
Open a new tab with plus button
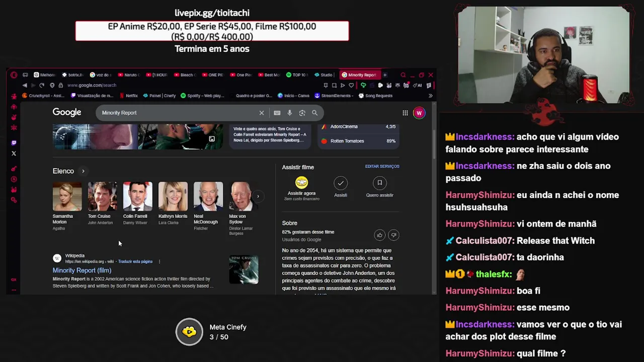(385, 75)
